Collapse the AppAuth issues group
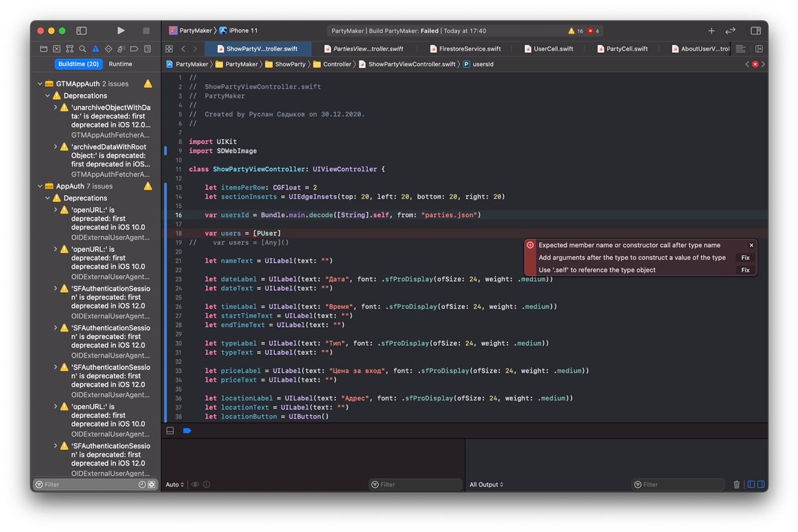Viewport: 798px width, 532px height. pyautogui.click(x=40, y=186)
